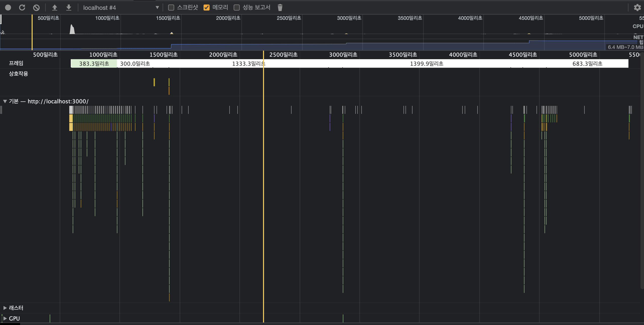The height and width of the screenshot is (325, 644).
Task: Enable the 스크린샷 checkbox
Action: pos(171,8)
